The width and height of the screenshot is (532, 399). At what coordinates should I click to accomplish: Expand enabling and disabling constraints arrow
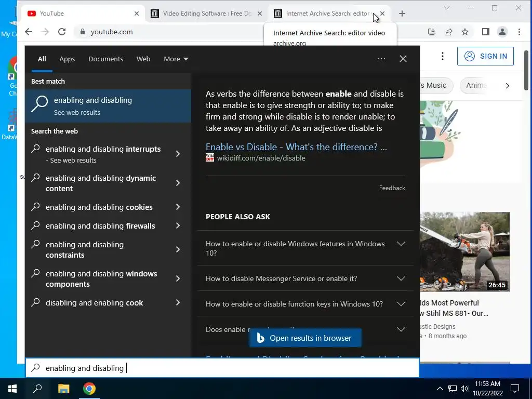[178, 250]
